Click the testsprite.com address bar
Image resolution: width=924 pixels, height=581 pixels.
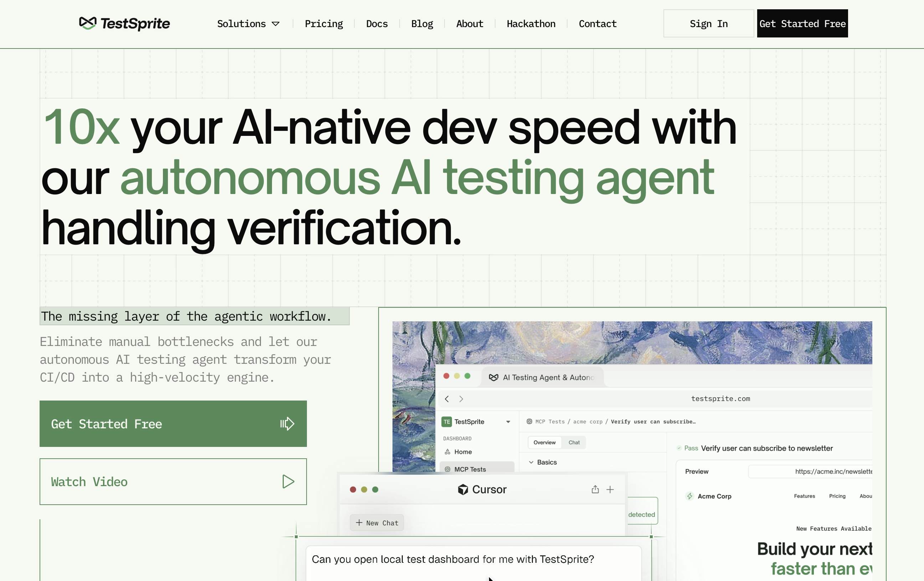point(720,399)
